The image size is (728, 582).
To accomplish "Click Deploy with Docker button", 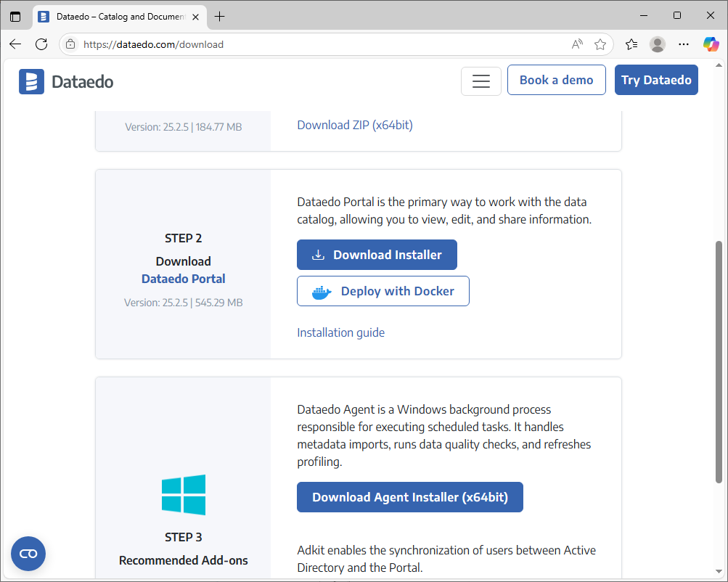I will (x=383, y=291).
